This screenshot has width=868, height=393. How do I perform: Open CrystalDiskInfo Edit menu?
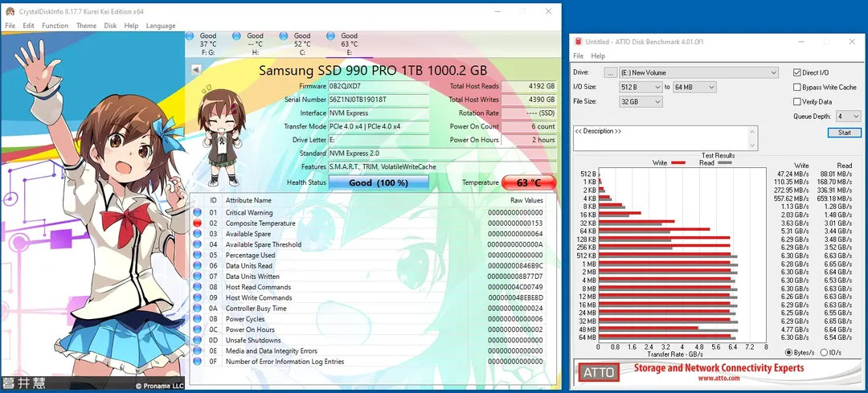(29, 26)
